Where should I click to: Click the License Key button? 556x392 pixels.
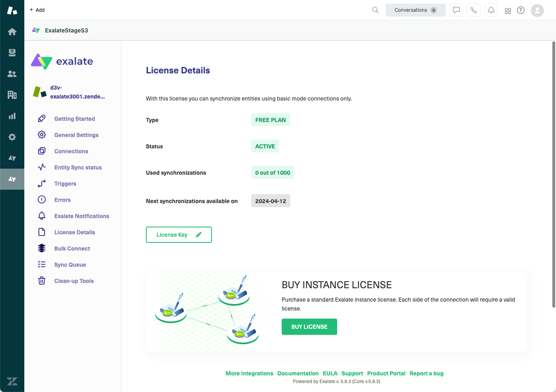tap(179, 235)
